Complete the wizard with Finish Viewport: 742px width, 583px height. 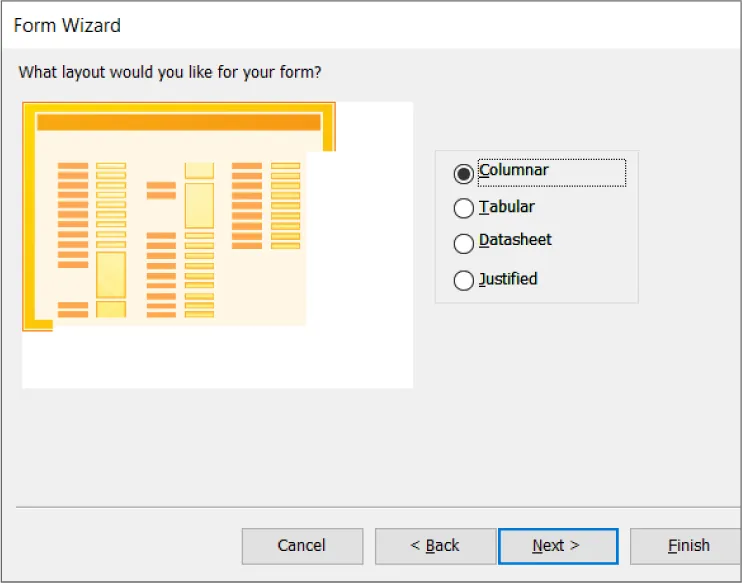point(688,546)
